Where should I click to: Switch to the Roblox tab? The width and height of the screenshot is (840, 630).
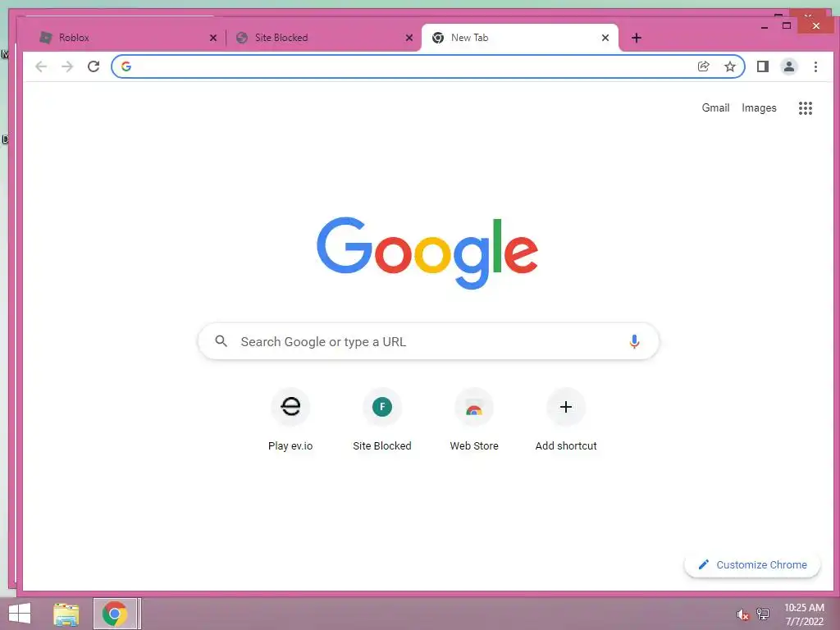click(x=129, y=38)
